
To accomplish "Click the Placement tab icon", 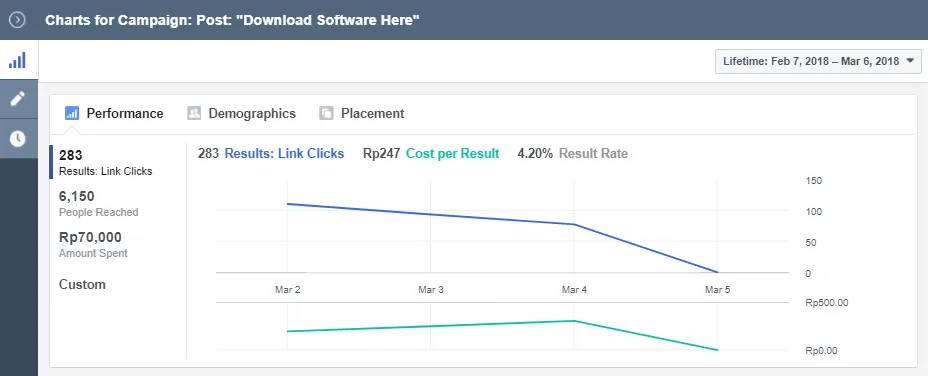I will tap(326, 113).
